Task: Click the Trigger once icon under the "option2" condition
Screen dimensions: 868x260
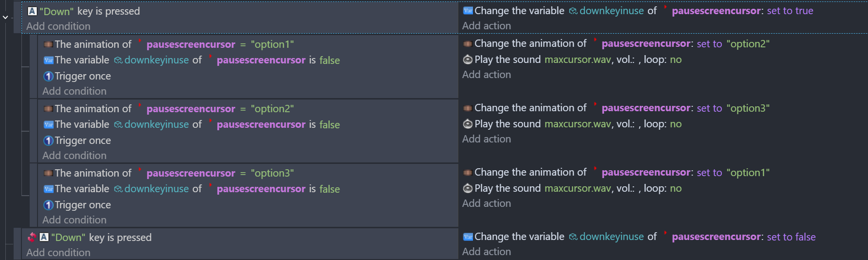Action: [x=48, y=140]
